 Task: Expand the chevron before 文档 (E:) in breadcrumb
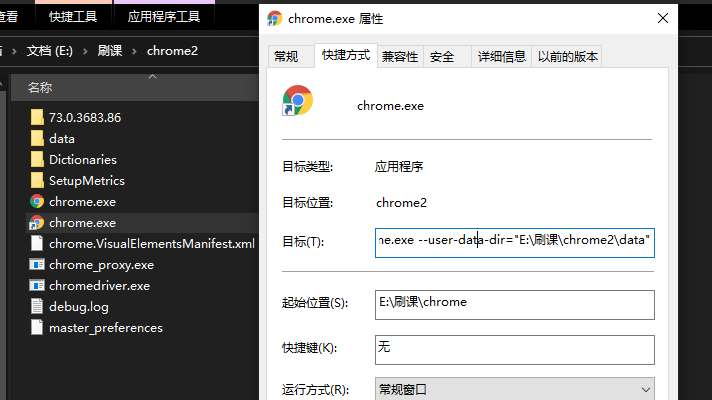15,51
